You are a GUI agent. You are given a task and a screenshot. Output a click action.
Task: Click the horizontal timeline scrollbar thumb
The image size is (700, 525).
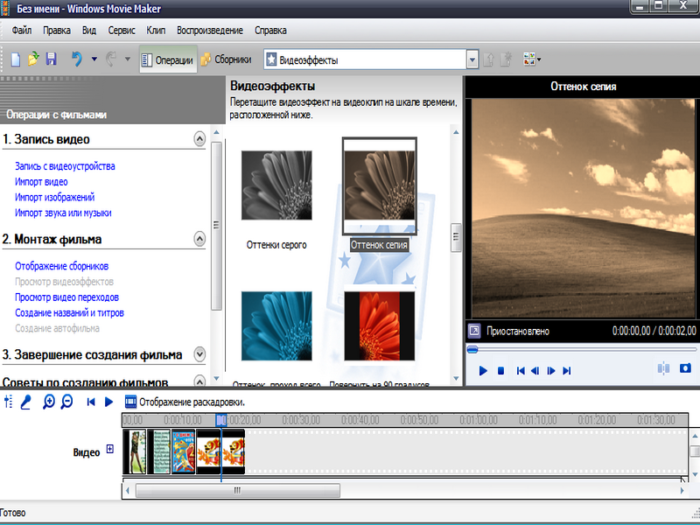tap(238, 490)
